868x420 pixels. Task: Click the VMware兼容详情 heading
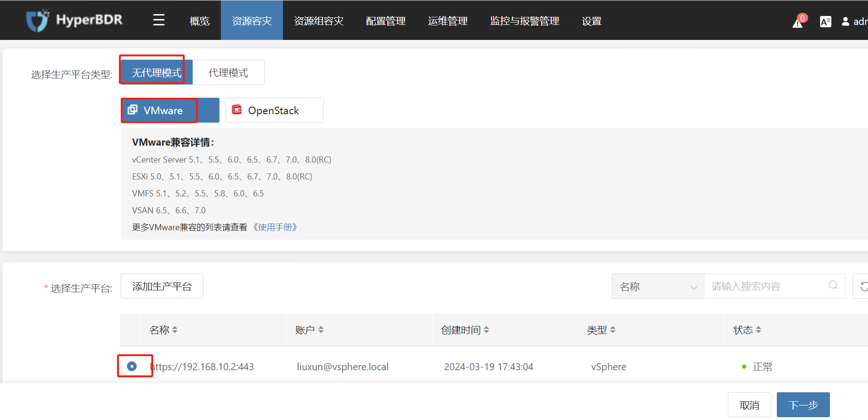(173, 142)
